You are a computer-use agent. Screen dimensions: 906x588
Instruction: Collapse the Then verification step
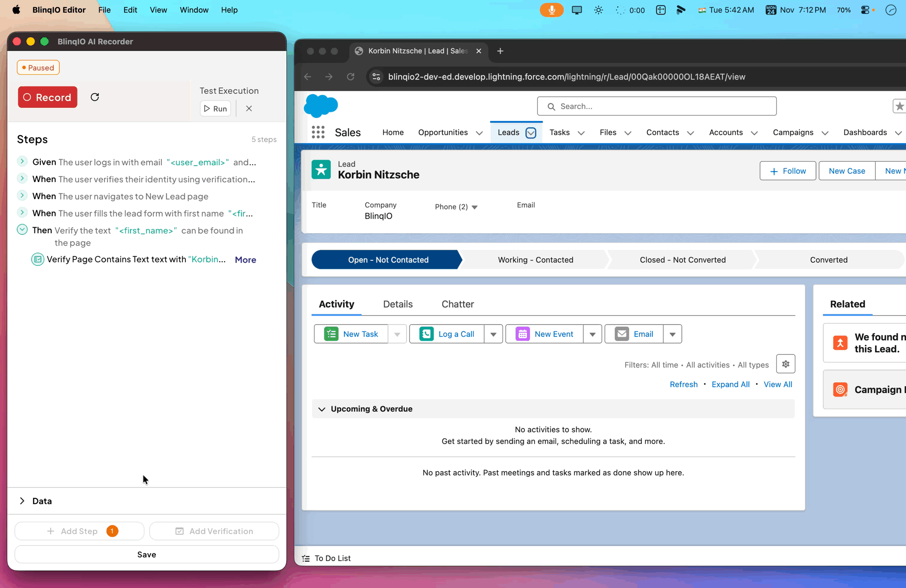tap(22, 229)
